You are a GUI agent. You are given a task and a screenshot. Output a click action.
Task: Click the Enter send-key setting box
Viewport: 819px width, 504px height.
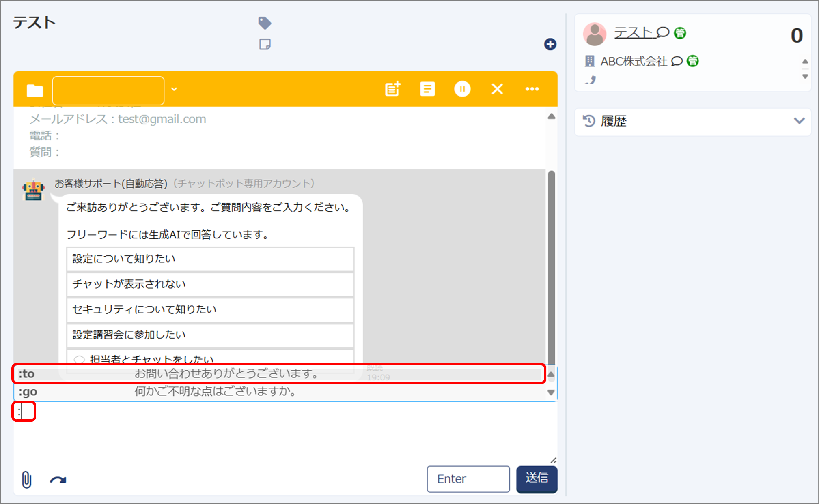click(x=468, y=479)
